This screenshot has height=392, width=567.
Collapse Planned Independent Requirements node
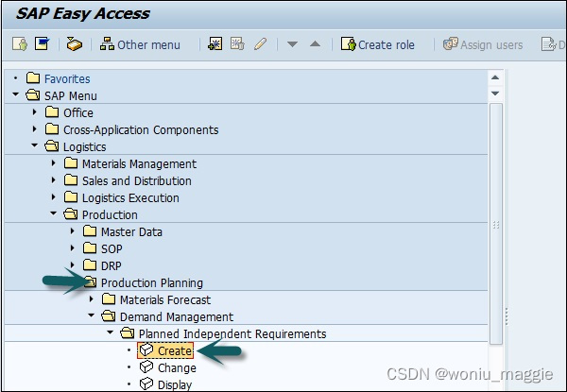click(x=110, y=332)
